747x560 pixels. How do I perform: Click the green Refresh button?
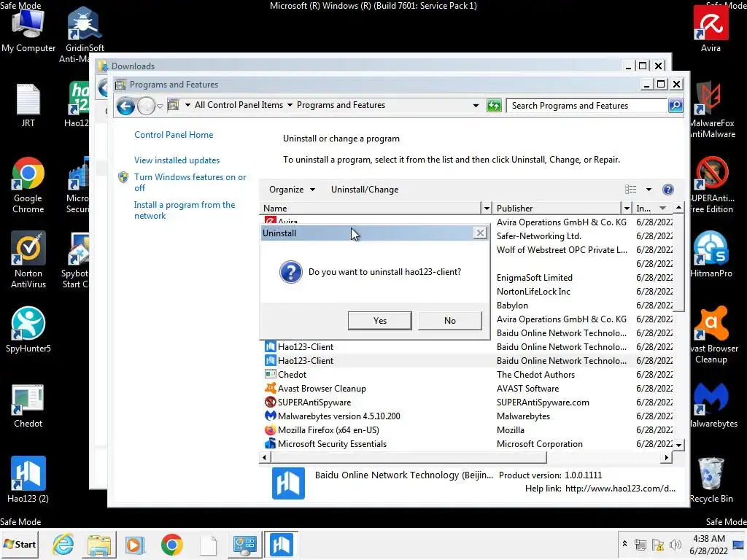[494, 105]
